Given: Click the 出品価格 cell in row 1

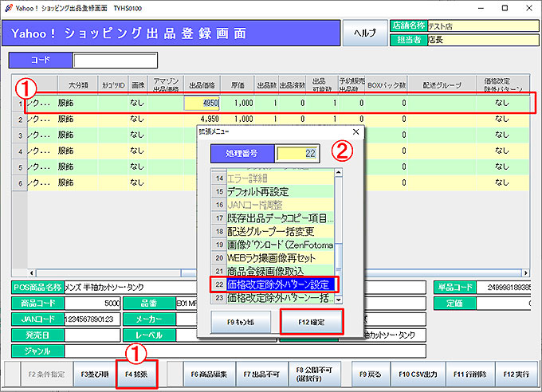Looking at the screenshot, I should (x=202, y=103).
